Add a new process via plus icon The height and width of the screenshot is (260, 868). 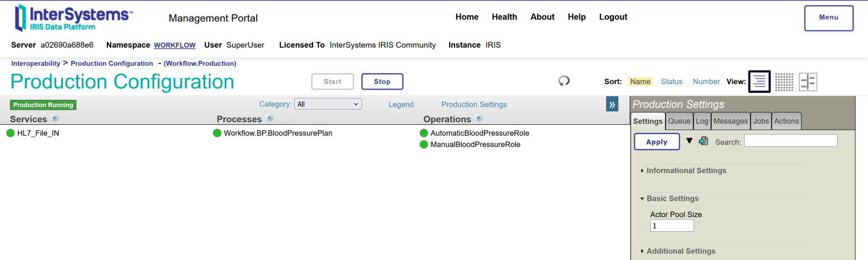click(270, 118)
